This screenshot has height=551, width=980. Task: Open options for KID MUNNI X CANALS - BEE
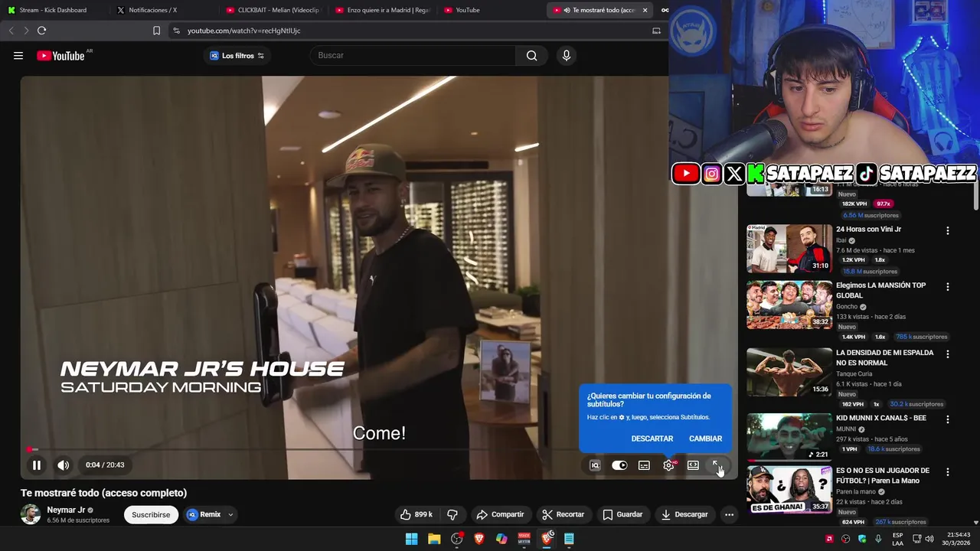pyautogui.click(x=948, y=419)
